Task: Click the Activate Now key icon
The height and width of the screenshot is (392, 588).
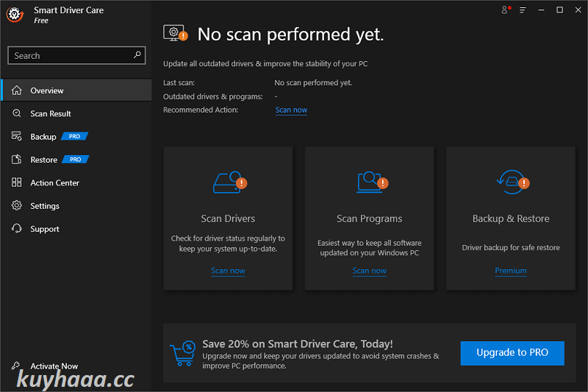Action: coord(15,366)
